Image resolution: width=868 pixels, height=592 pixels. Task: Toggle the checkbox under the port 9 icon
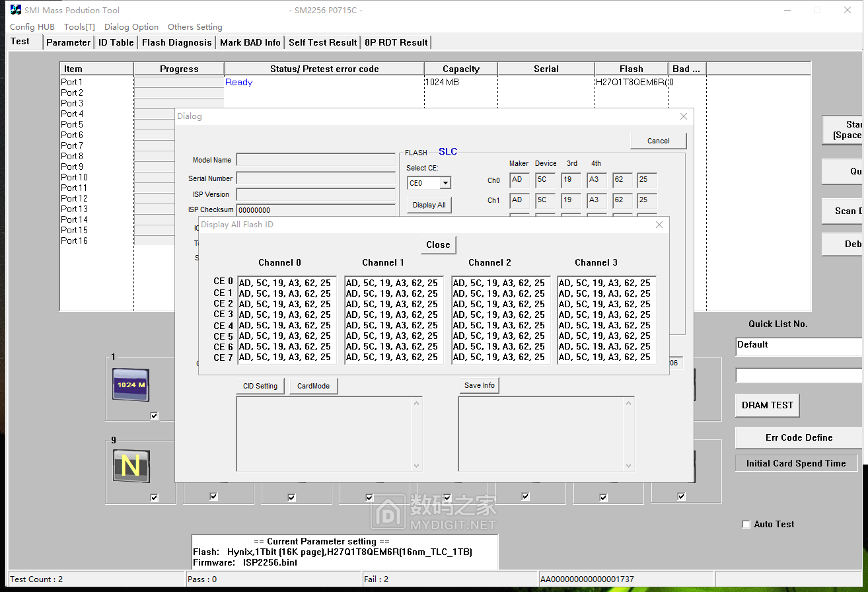point(155,498)
